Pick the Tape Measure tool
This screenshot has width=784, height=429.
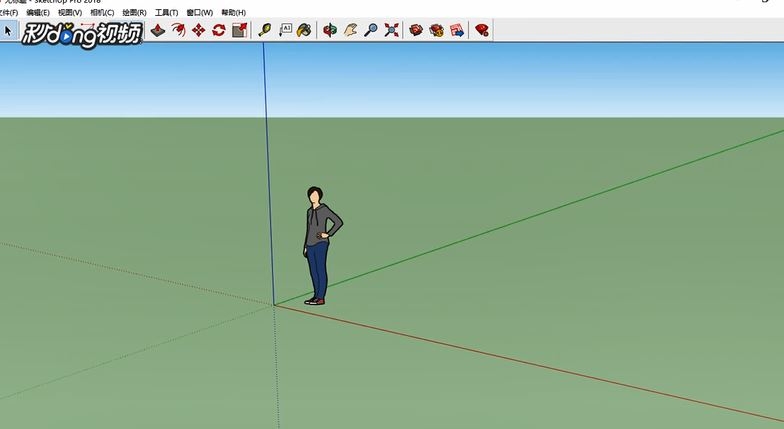(264, 30)
